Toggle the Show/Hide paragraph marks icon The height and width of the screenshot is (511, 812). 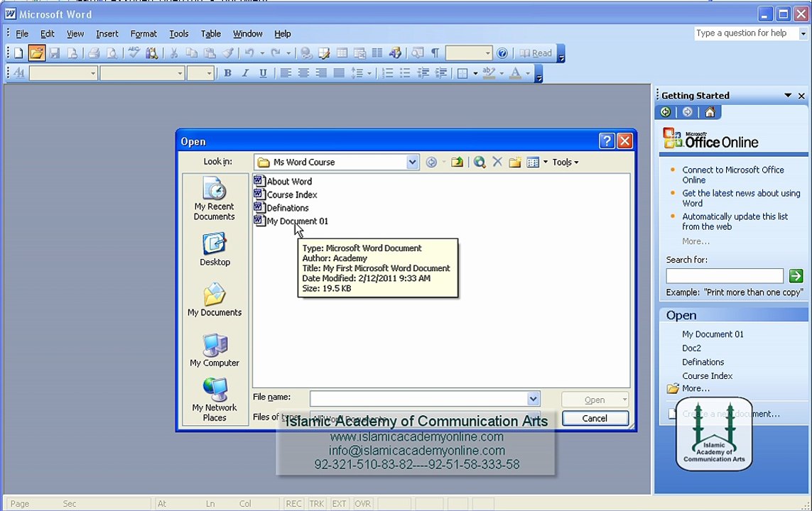[435, 53]
